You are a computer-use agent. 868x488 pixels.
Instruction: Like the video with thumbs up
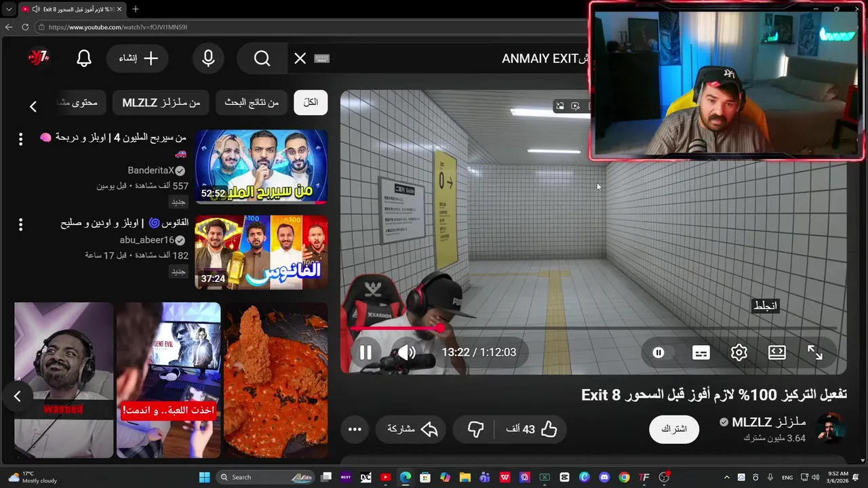pyautogui.click(x=532, y=429)
